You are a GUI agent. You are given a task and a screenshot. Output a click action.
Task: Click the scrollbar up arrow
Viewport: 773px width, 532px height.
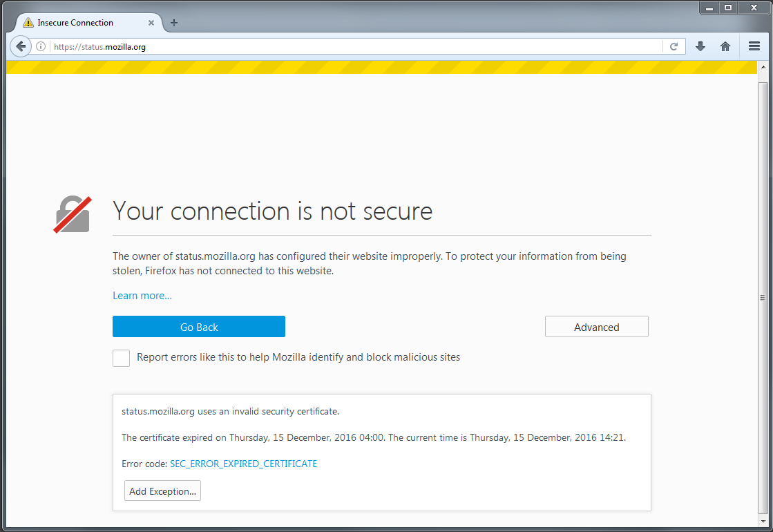pyautogui.click(x=763, y=67)
